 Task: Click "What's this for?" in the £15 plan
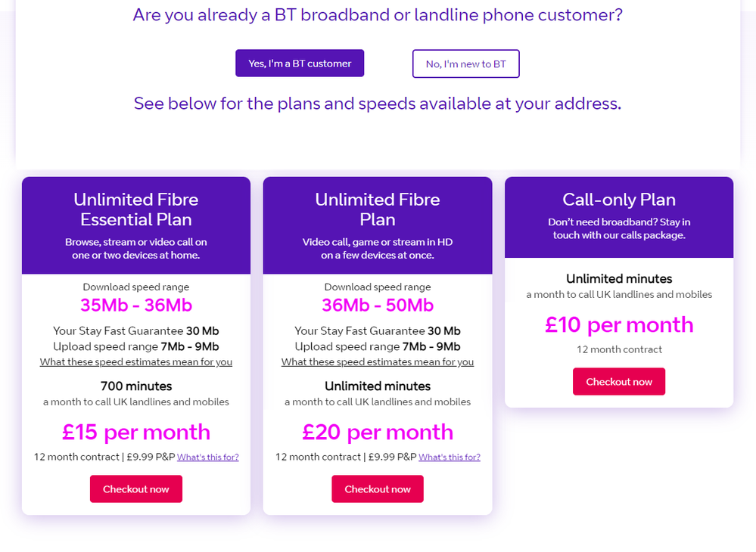click(x=208, y=457)
